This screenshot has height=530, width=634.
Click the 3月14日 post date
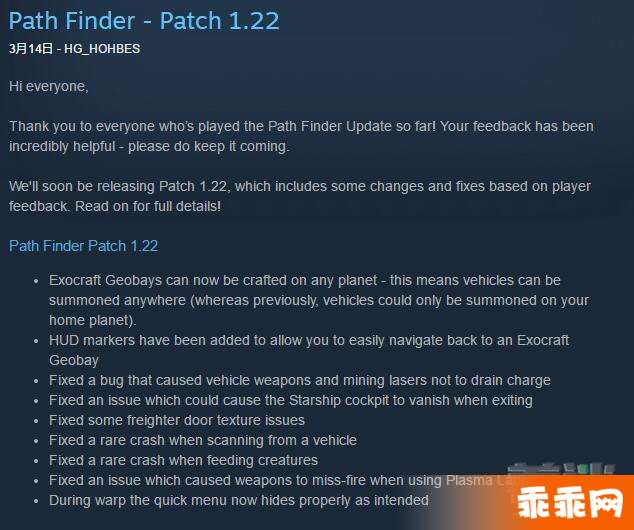(x=31, y=49)
